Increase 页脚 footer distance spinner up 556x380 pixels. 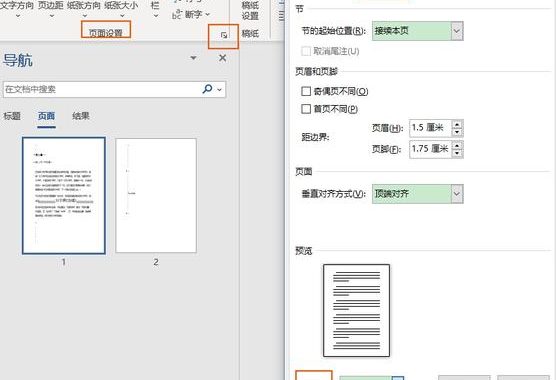point(457,145)
